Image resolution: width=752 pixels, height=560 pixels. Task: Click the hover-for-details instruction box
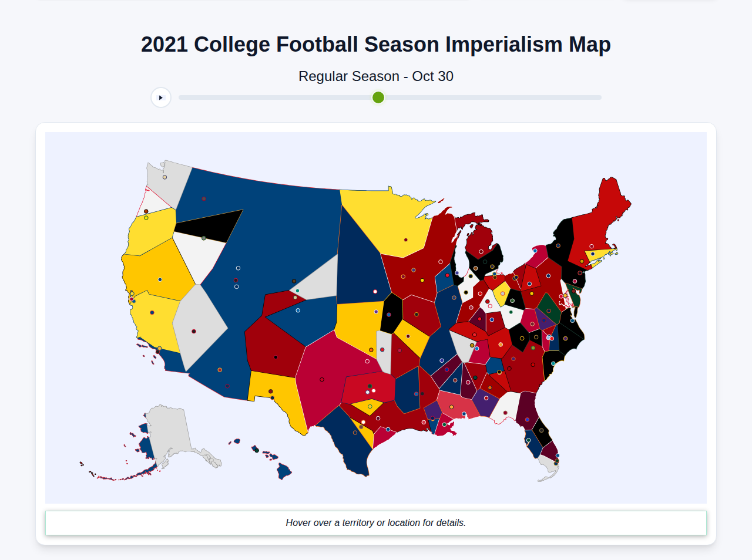[x=375, y=522]
